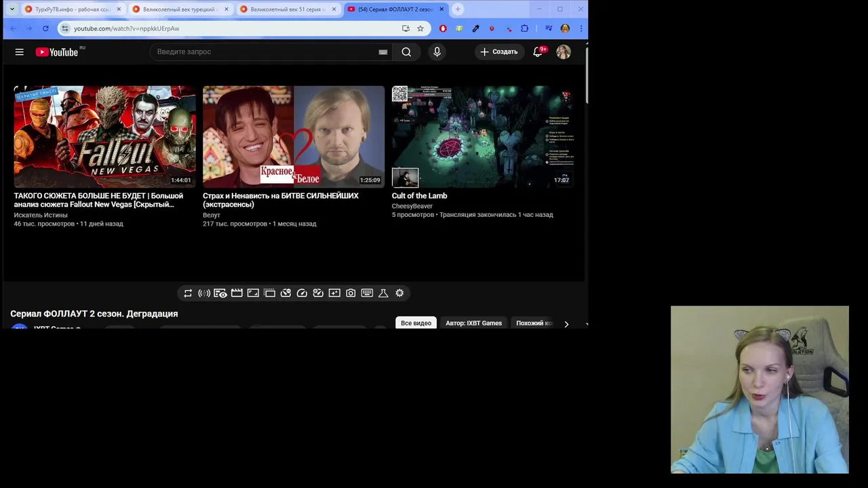This screenshot has height=488, width=868.
Task: Bookmark this page with the star
Action: click(420, 28)
